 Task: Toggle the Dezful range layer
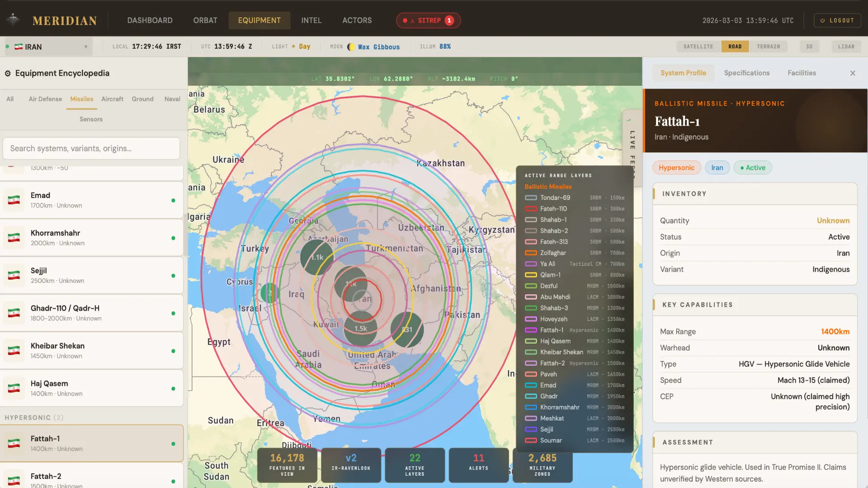tap(575, 286)
